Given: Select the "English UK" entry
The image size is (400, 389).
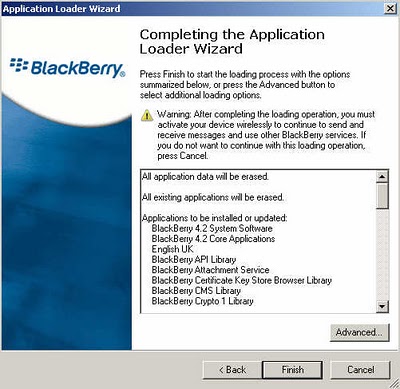Looking at the screenshot, I should tap(172, 249).
